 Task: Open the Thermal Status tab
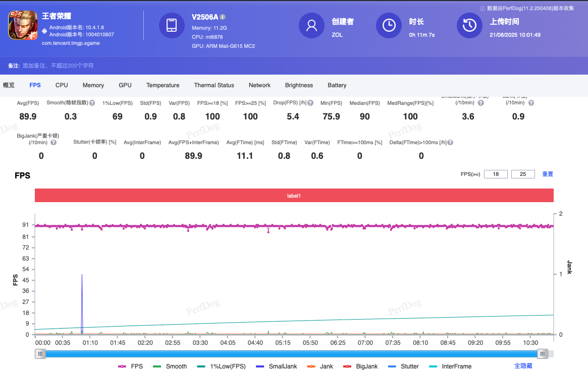[x=214, y=85]
